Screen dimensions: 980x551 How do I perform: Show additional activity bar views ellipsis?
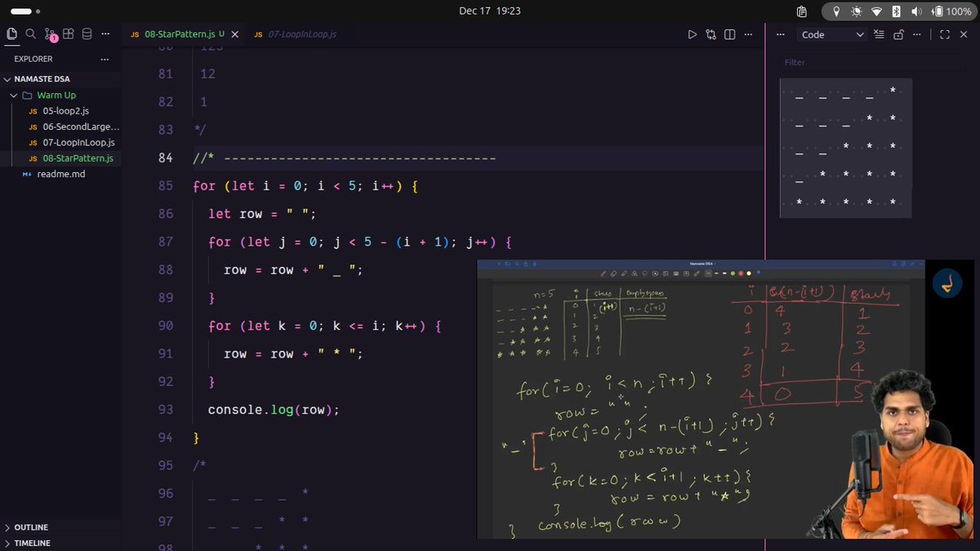point(105,34)
